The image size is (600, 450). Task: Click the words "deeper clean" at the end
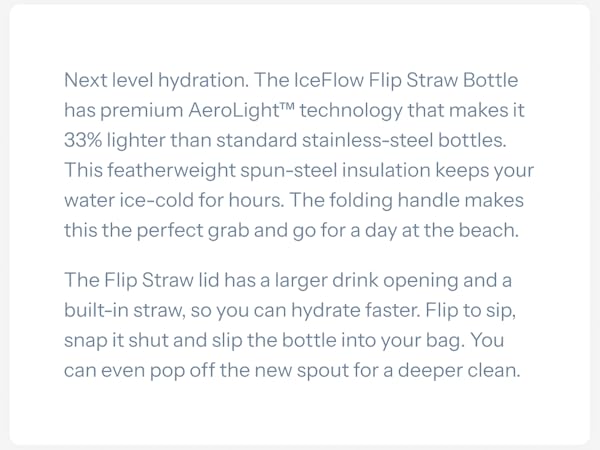(x=457, y=370)
